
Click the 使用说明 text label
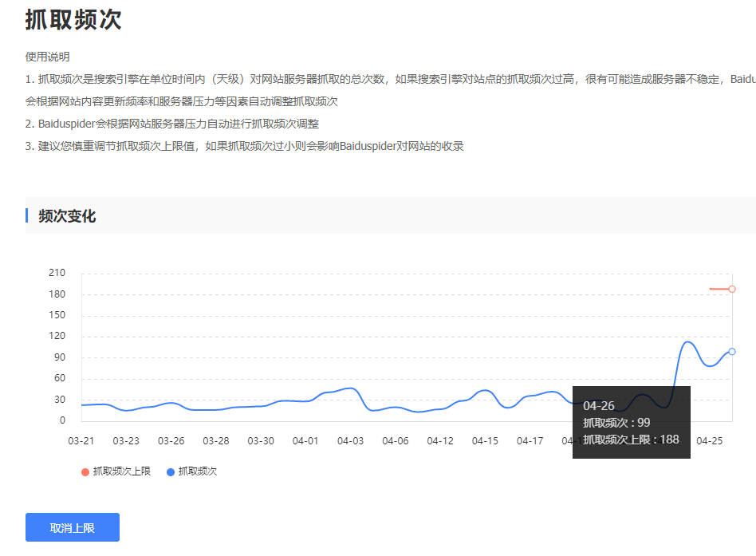click(x=48, y=57)
